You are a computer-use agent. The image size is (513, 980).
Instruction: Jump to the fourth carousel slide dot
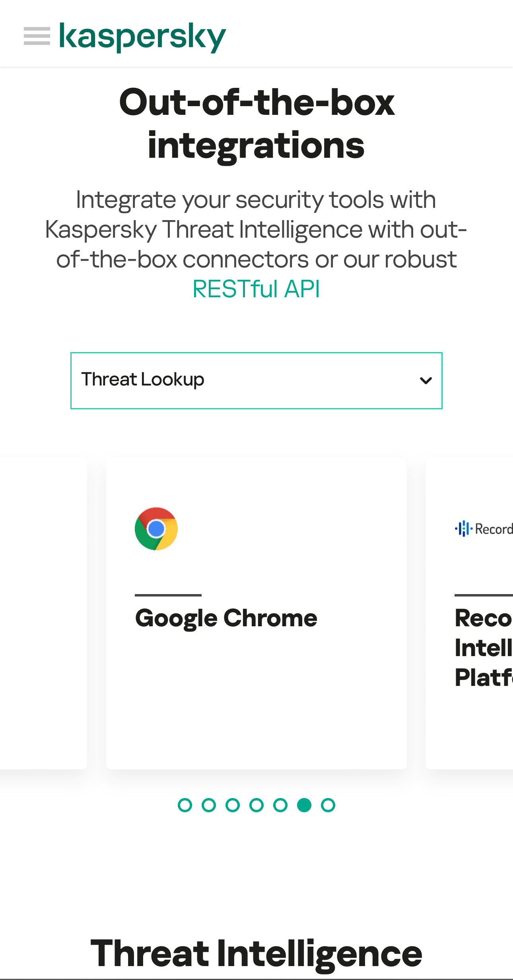[x=256, y=805]
